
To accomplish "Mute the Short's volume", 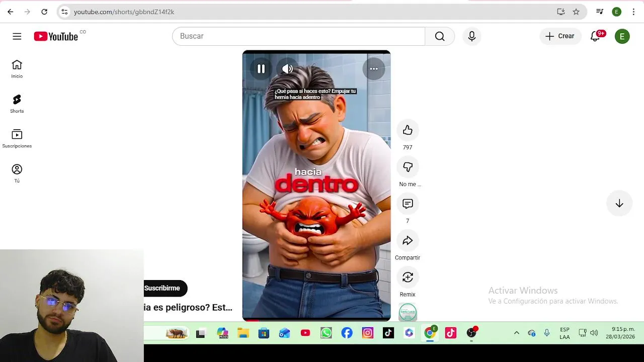I will pos(287,69).
